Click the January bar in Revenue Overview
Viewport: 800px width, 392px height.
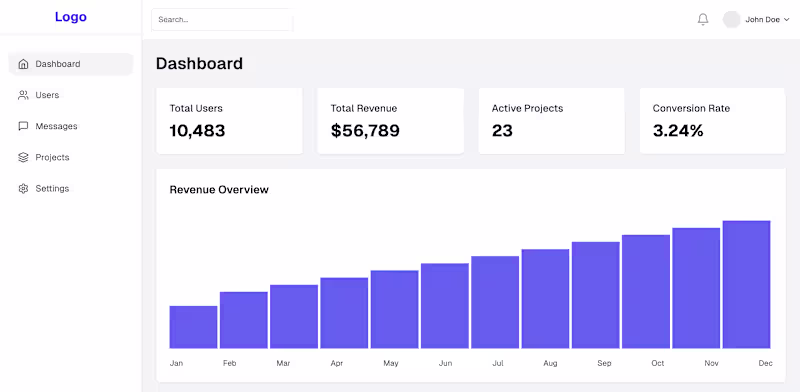pos(193,327)
